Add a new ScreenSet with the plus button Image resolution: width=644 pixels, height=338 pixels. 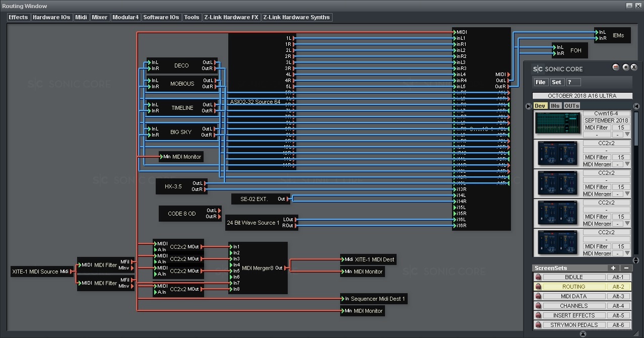[x=613, y=268]
